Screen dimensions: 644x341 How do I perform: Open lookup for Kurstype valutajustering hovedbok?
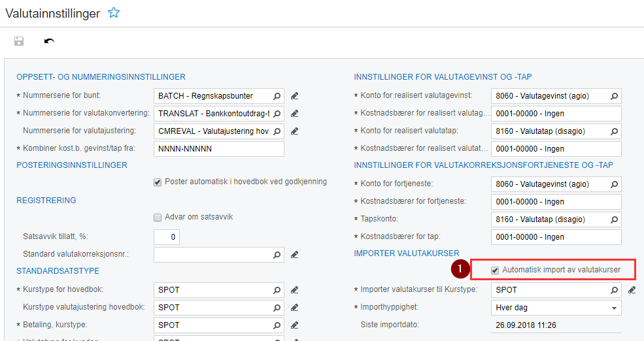(x=277, y=308)
